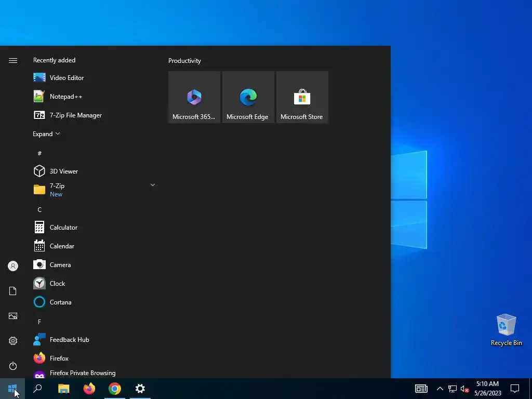Image resolution: width=532 pixels, height=399 pixels.
Task: Open the Microsoft Edge tile
Action: tap(248, 97)
